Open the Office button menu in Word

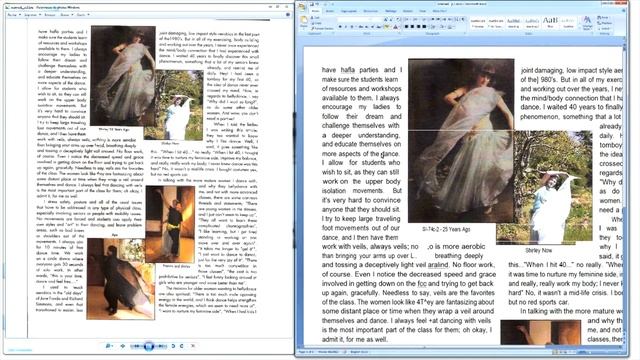click(x=302, y=7)
